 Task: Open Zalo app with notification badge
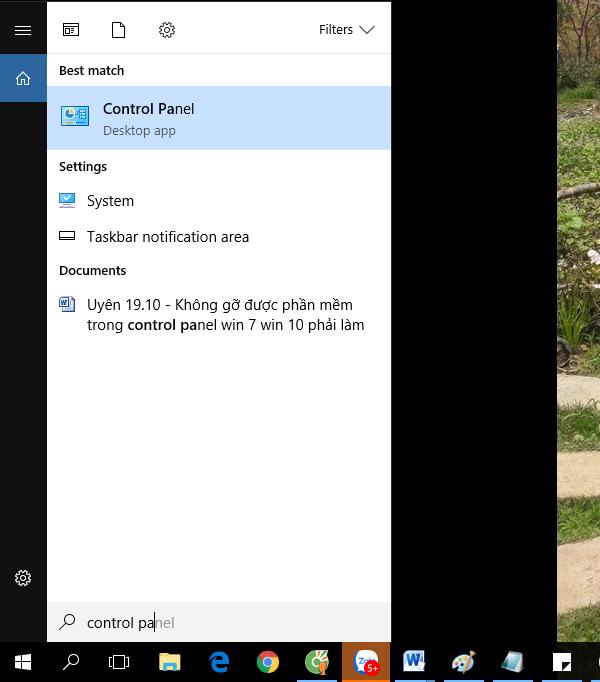point(366,662)
